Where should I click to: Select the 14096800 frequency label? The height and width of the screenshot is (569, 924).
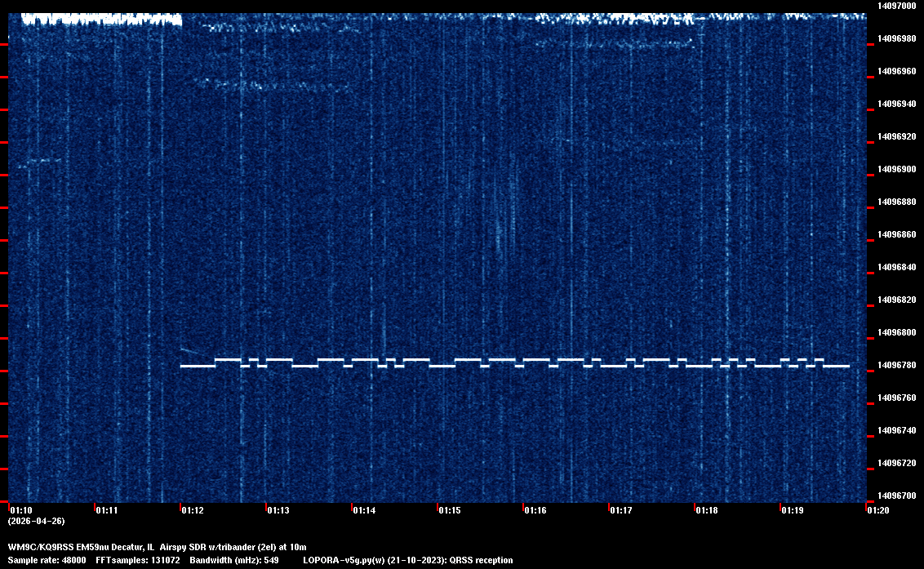pyautogui.click(x=895, y=332)
